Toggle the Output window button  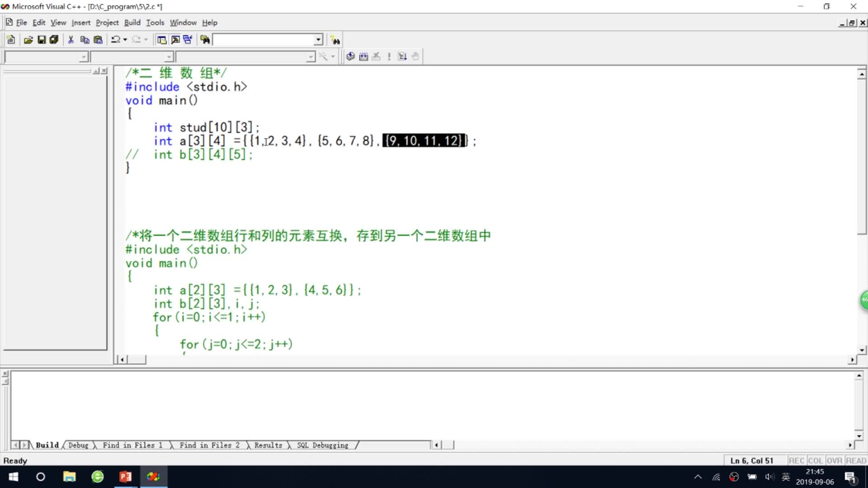[175, 40]
